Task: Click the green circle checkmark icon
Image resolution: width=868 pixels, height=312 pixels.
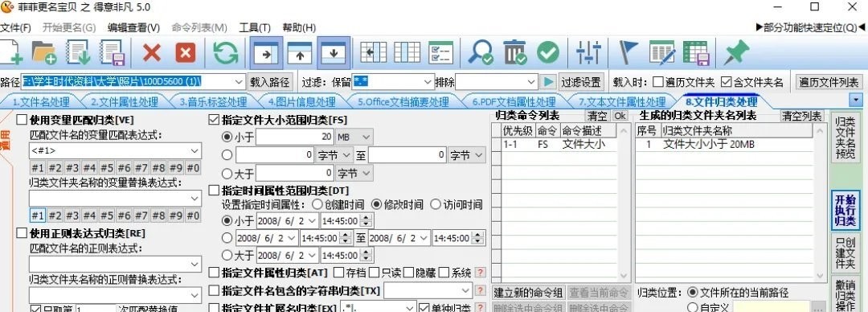Action: 548,53
